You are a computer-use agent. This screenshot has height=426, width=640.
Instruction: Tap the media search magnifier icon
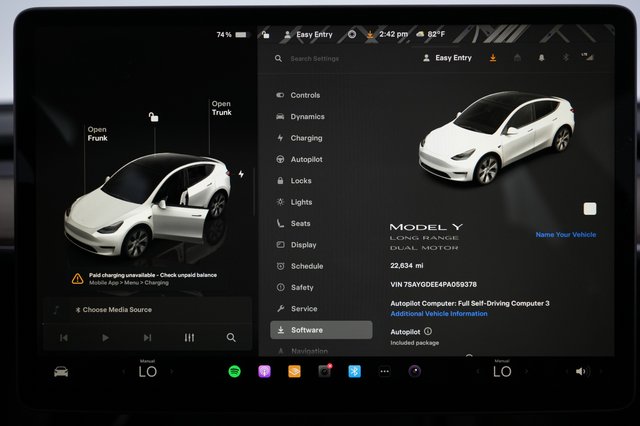231,337
